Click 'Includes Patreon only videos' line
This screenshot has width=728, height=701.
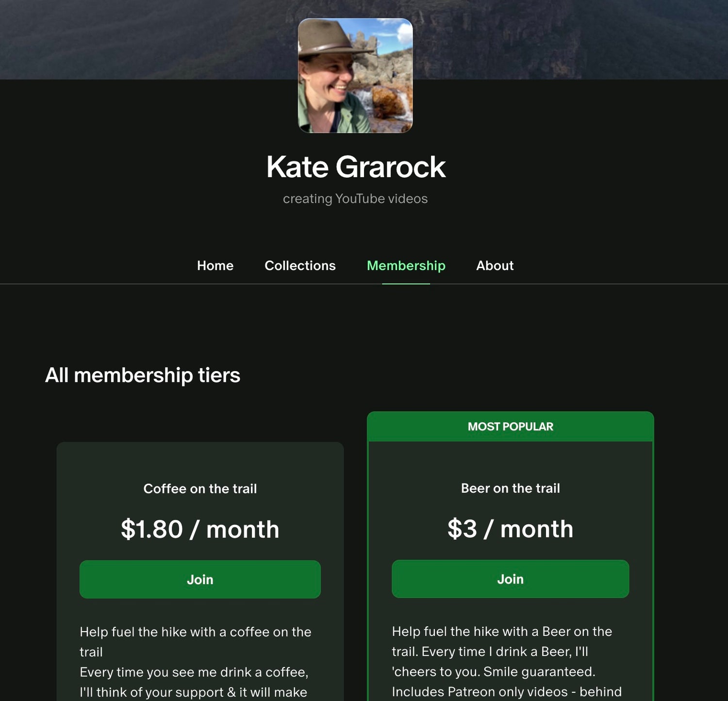coord(507,692)
